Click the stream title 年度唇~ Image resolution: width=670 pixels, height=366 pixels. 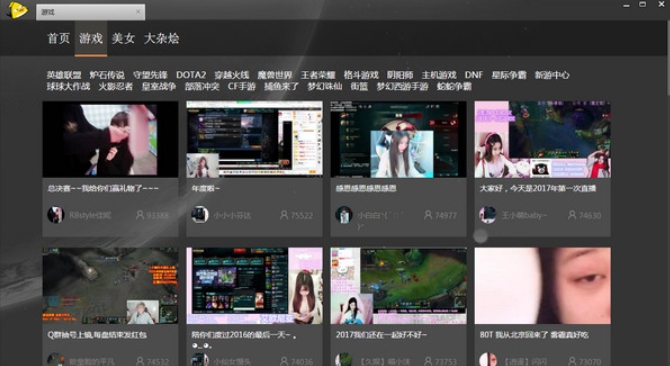tap(206, 188)
